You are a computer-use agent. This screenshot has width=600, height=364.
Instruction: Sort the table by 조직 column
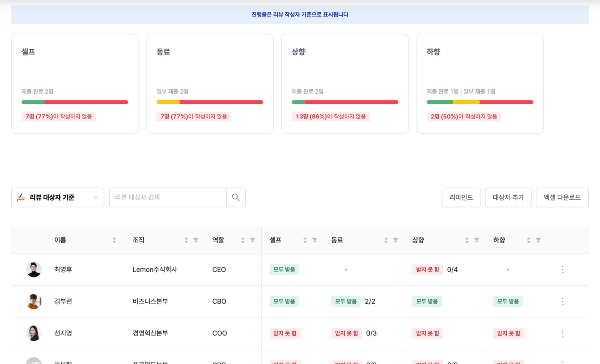click(x=186, y=240)
